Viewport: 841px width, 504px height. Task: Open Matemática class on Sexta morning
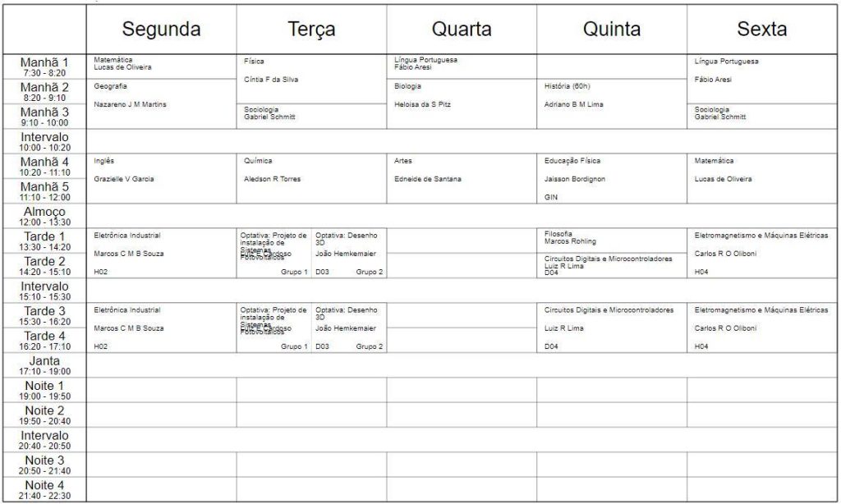[x=762, y=178]
